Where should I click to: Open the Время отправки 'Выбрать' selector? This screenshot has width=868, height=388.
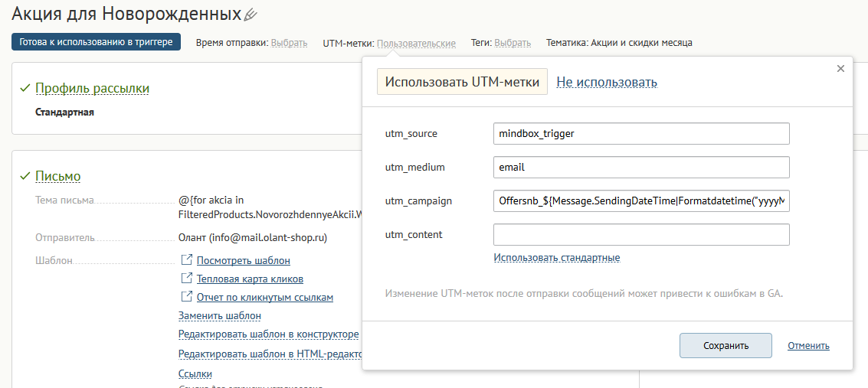click(x=289, y=43)
